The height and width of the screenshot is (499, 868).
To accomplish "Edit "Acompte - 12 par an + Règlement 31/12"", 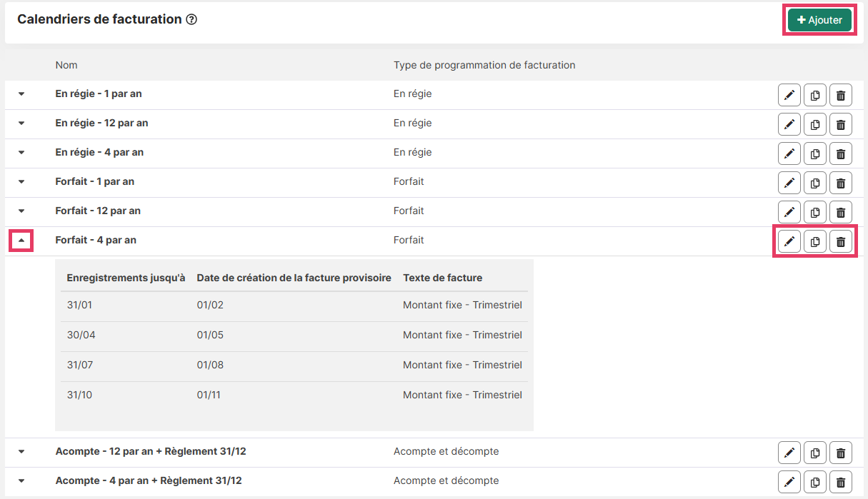I will click(x=789, y=453).
